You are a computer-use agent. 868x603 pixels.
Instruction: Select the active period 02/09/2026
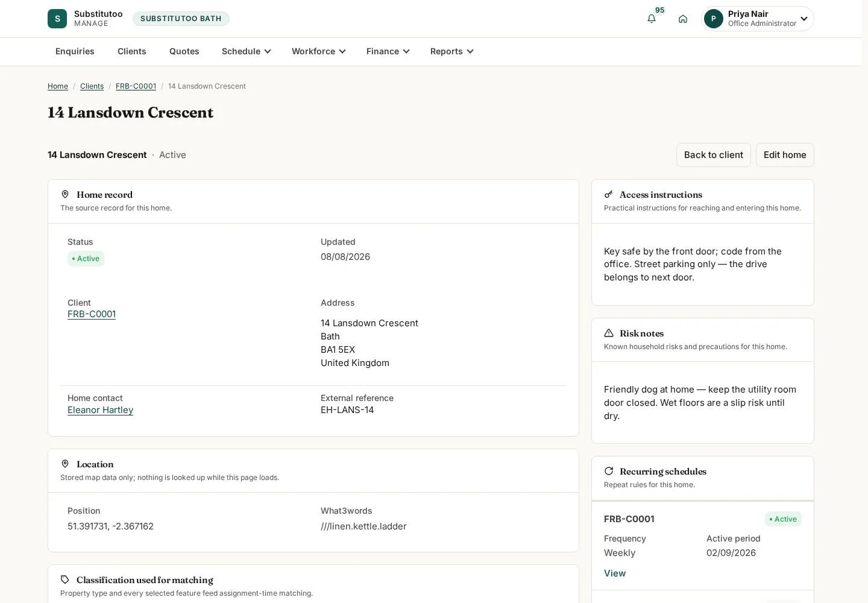pos(731,553)
